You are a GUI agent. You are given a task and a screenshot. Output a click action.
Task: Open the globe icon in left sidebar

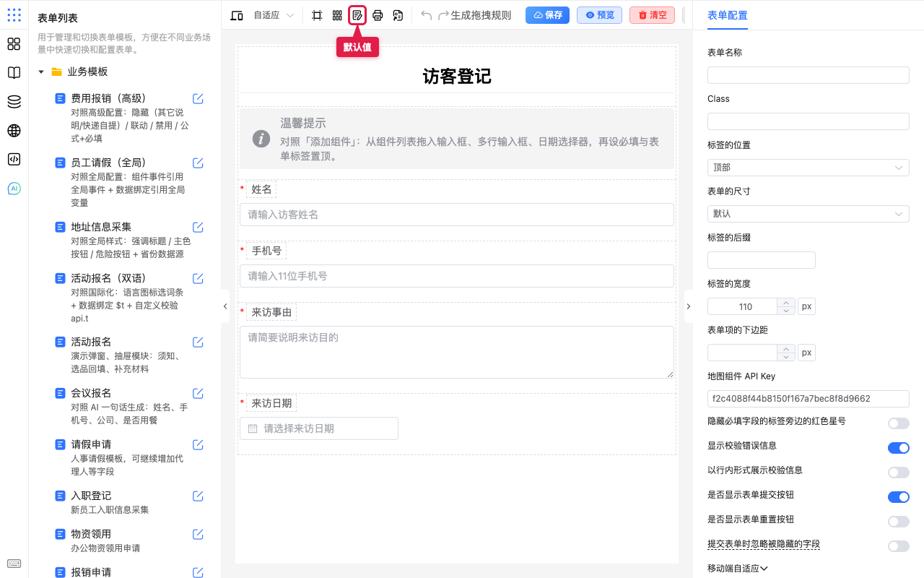(x=14, y=131)
